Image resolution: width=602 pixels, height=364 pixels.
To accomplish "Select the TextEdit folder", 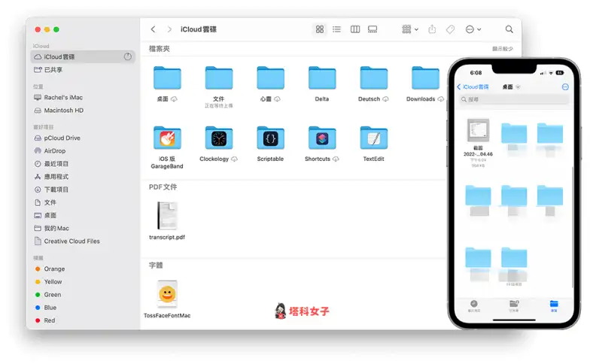I will point(373,138).
